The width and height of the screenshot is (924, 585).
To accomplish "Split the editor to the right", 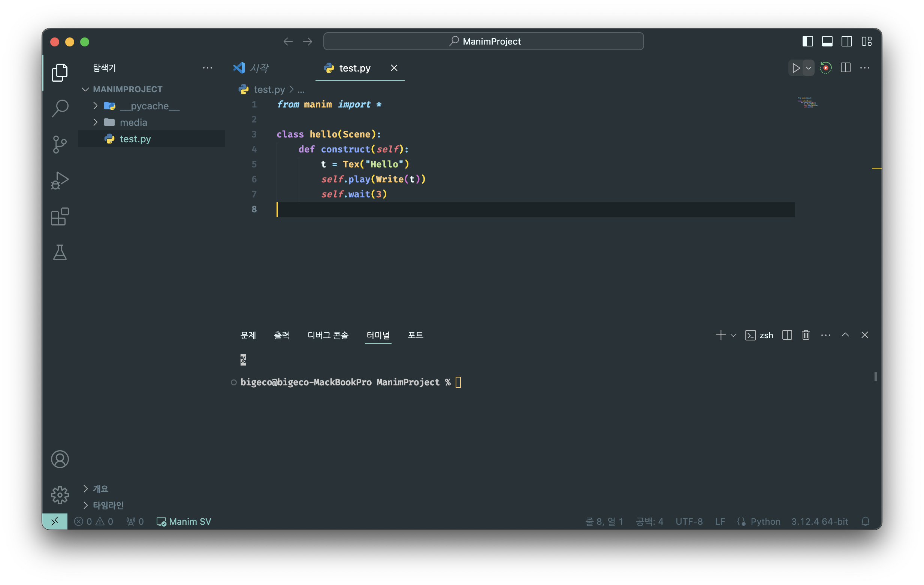I will [x=845, y=68].
